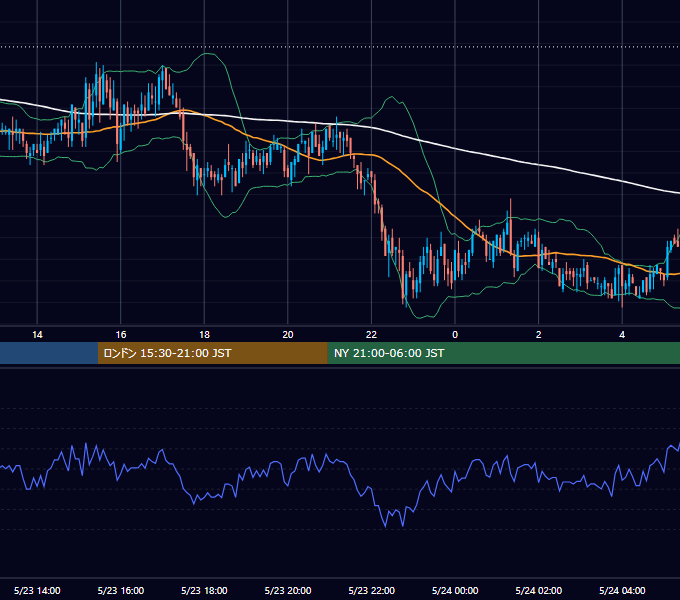Click the 5/24 00:00 date label
The width and height of the screenshot is (680, 600).
[455, 590]
